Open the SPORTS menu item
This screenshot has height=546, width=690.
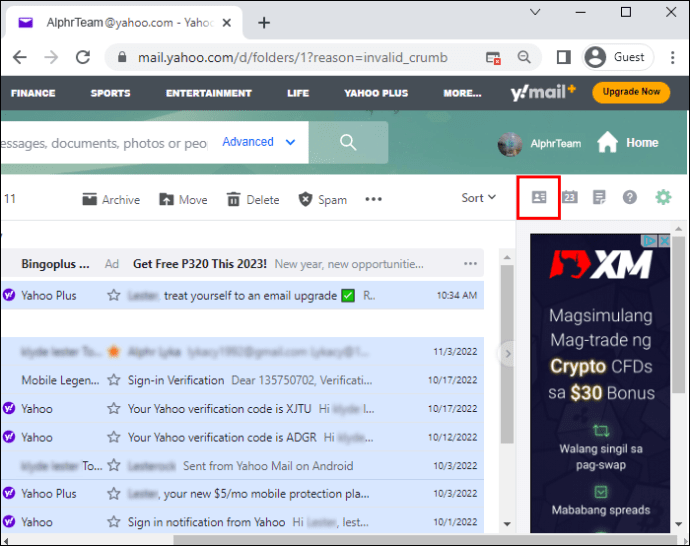click(110, 93)
